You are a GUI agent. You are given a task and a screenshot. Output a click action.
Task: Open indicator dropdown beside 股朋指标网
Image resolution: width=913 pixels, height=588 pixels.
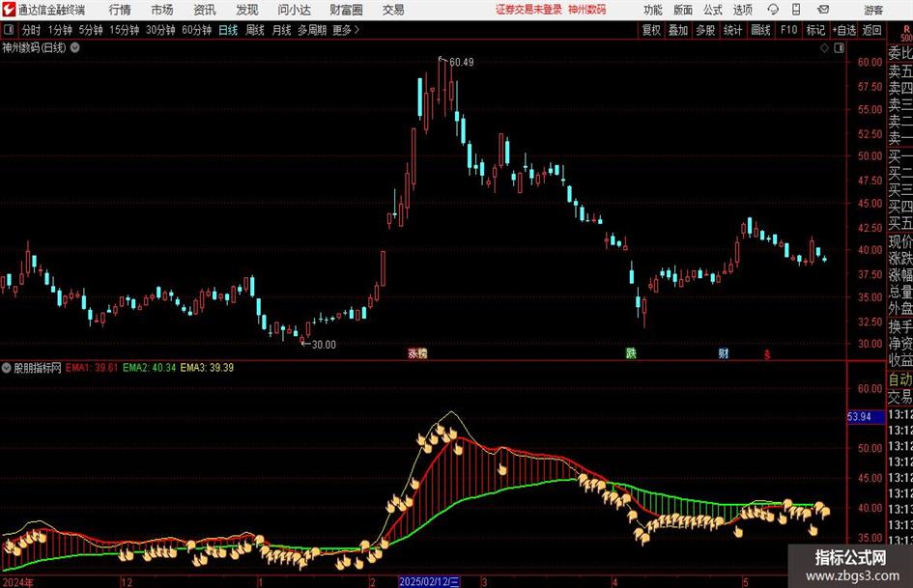pyautogui.click(x=7, y=367)
